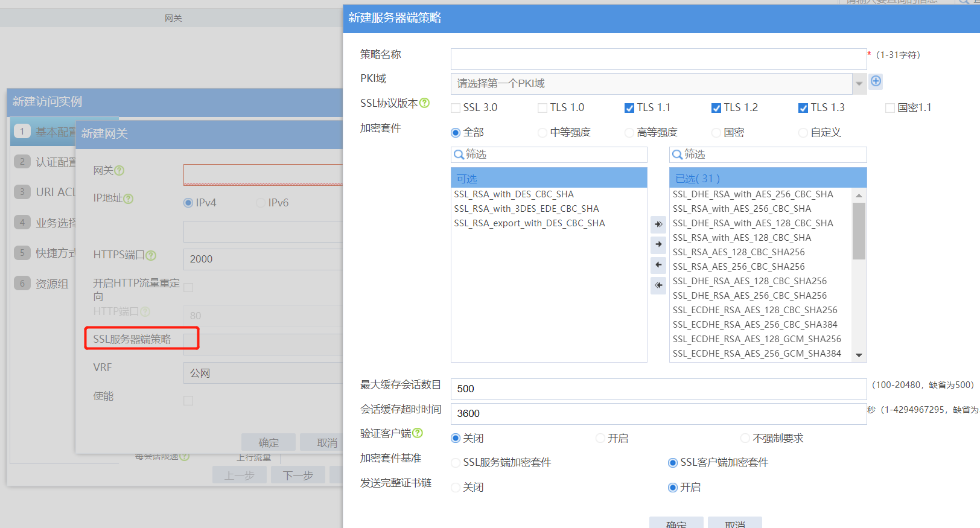Click 确定 button at bottom of policy dialog
The width and height of the screenshot is (980, 528).
point(676,523)
